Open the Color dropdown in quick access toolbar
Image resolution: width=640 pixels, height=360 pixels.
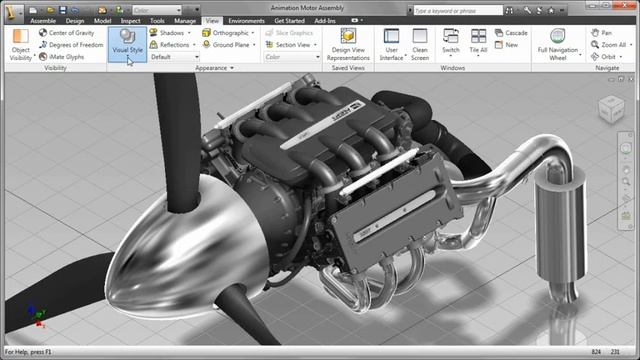157,10
